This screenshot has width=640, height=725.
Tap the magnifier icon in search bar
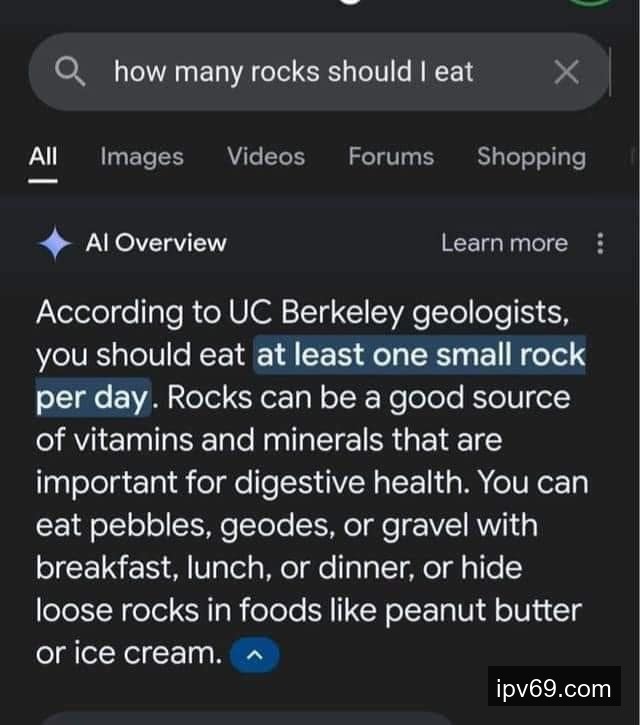pyautogui.click(x=69, y=72)
